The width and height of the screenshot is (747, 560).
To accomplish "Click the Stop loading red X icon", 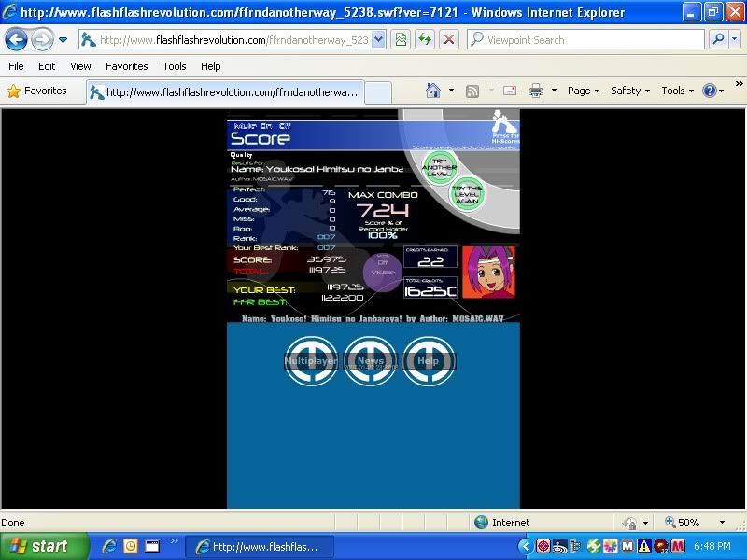I will 449,40.
